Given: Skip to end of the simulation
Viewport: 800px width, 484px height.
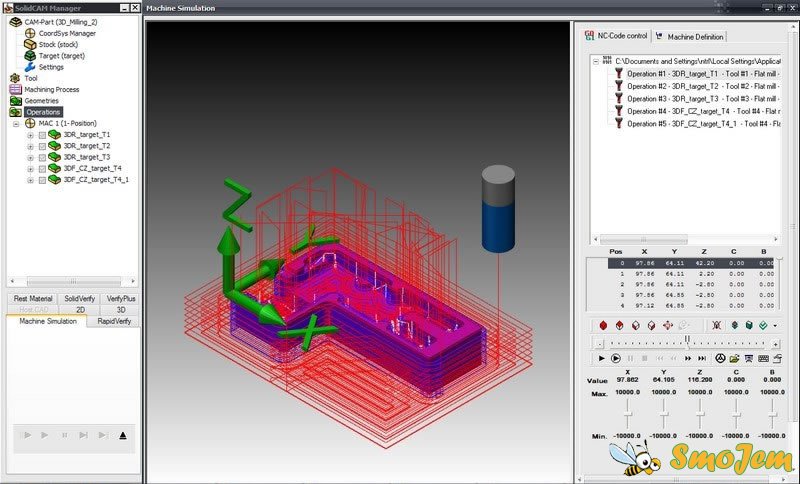Looking at the screenshot, I should [x=702, y=359].
